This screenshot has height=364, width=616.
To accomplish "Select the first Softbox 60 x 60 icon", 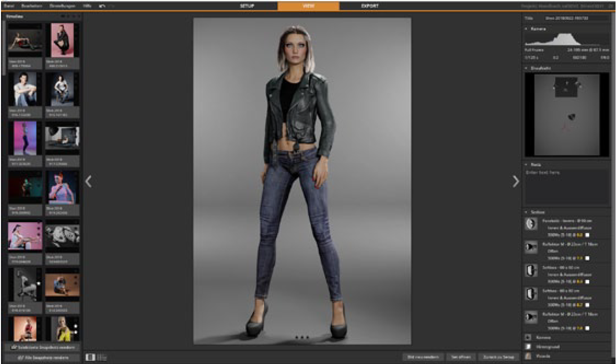I will (x=531, y=271).
